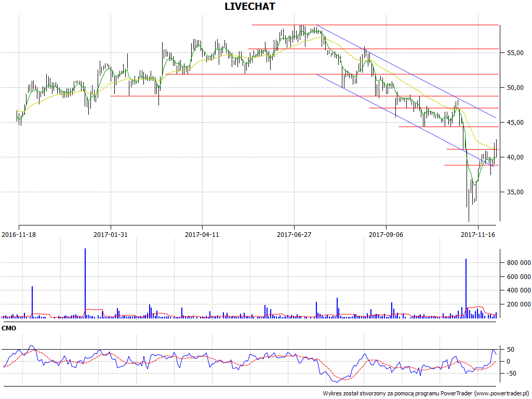Click the 35,00 price axis label

pyautogui.click(x=515, y=192)
